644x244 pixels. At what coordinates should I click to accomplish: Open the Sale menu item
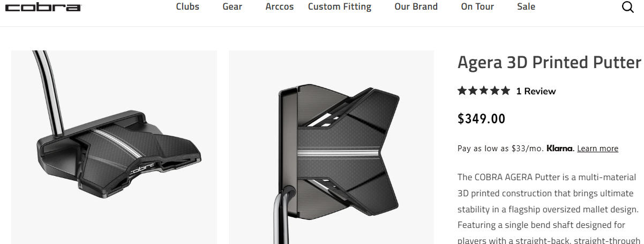pos(526,7)
